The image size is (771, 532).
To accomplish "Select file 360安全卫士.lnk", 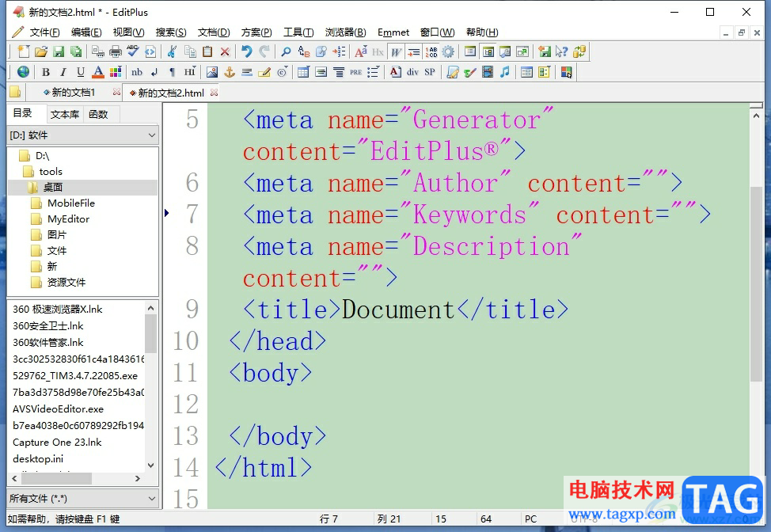I will (x=48, y=326).
